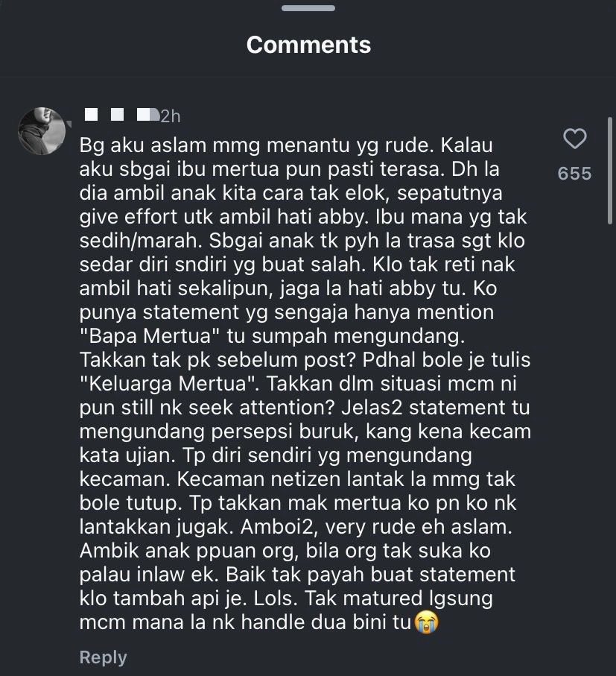Reply to the comment about aslam

point(103,657)
